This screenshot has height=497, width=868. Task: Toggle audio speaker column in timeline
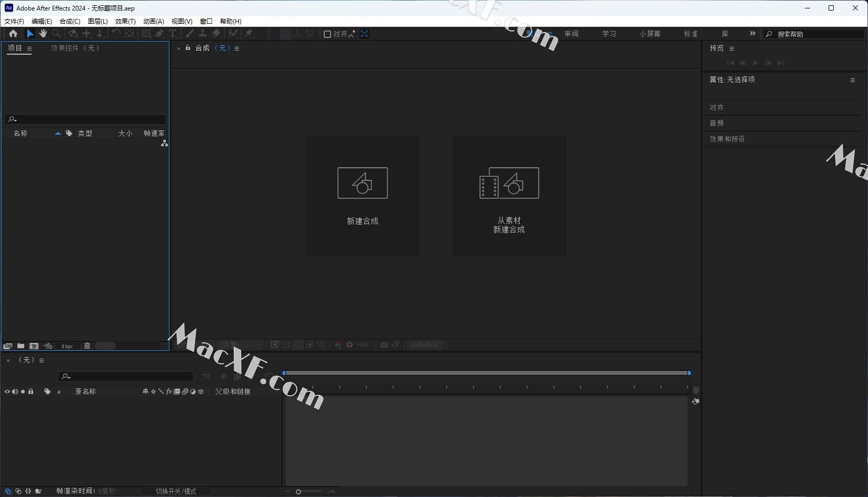(15, 392)
